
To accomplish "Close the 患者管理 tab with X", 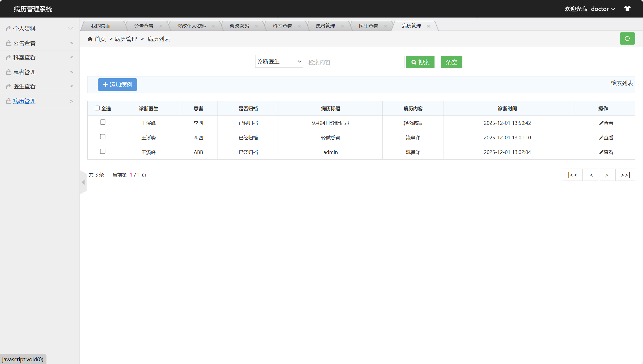I will pos(342,26).
